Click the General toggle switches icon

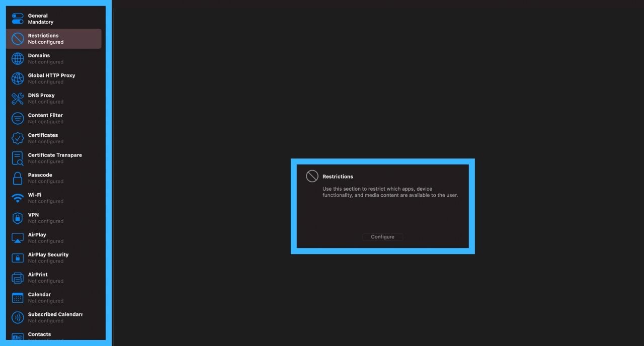(x=18, y=19)
